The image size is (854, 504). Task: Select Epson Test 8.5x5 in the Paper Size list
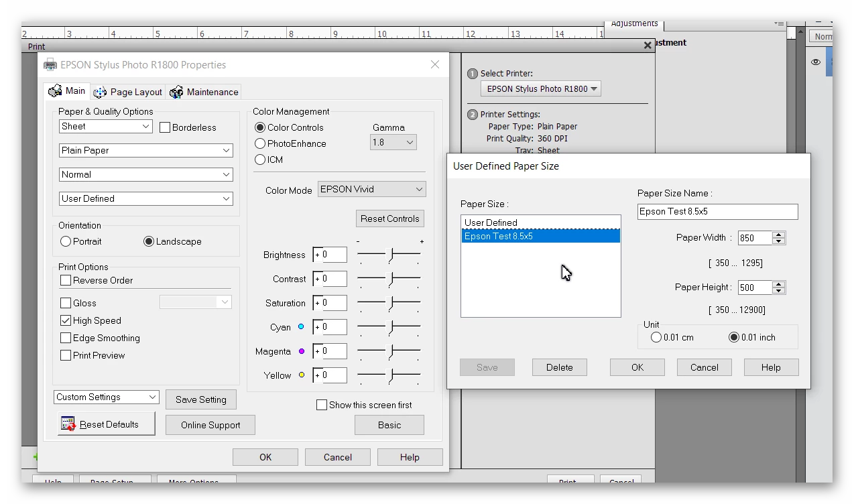tap(540, 236)
